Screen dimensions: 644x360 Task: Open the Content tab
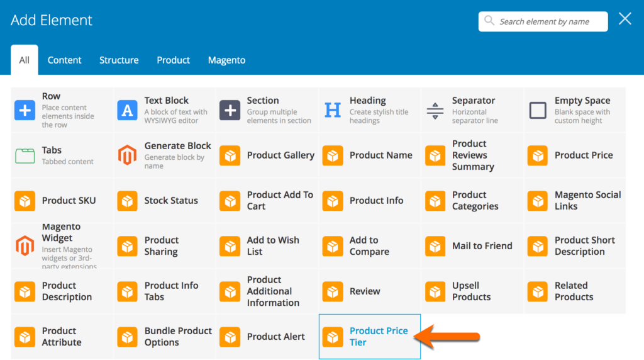(65, 60)
